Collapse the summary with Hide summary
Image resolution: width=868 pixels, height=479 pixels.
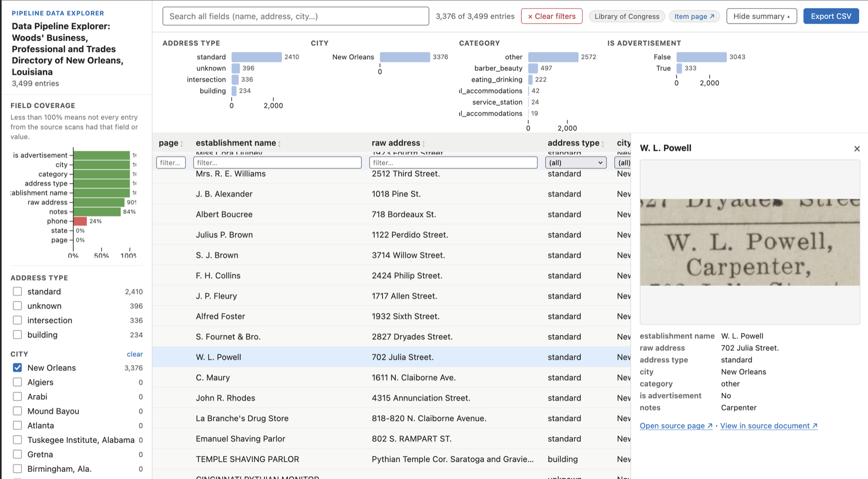click(x=762, y=16)
